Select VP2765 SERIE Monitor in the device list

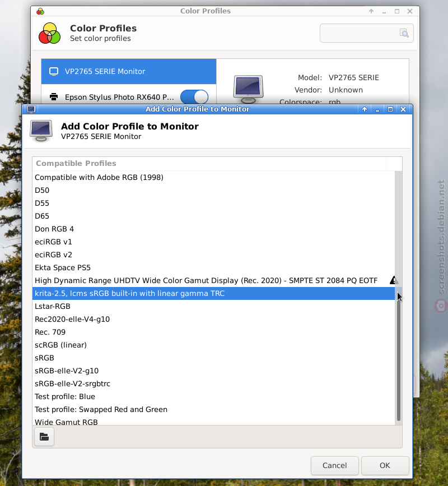click(129, 71)
